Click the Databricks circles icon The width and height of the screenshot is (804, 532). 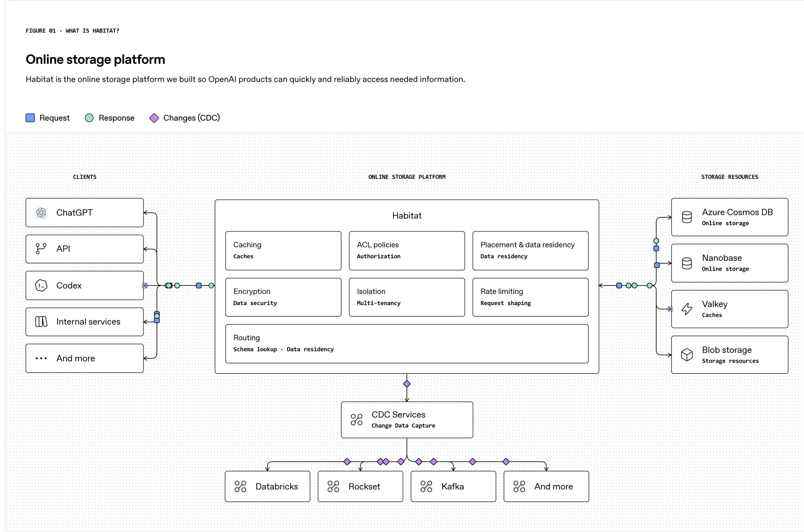240,486
